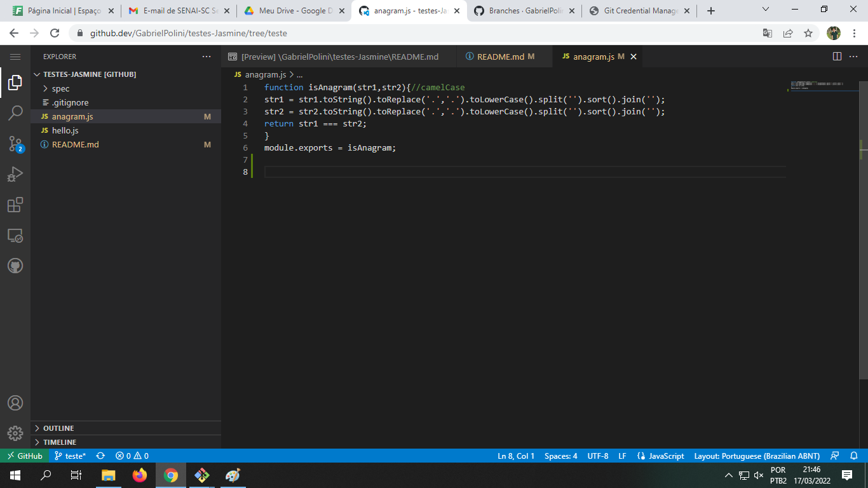Image resolution: width=868 pixels, height=488 pixels.
Task: Open editor's more actions ellipsis
Action: 853,57
